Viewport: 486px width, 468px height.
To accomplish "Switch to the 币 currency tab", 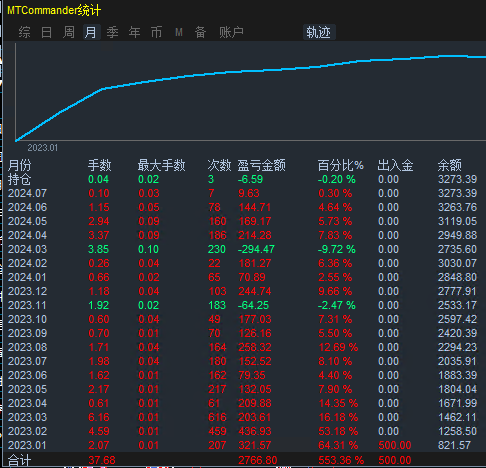I will coord(157,32).
